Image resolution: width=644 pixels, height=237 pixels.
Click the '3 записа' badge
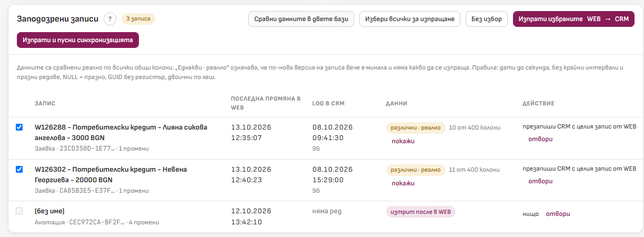(138, 19)
